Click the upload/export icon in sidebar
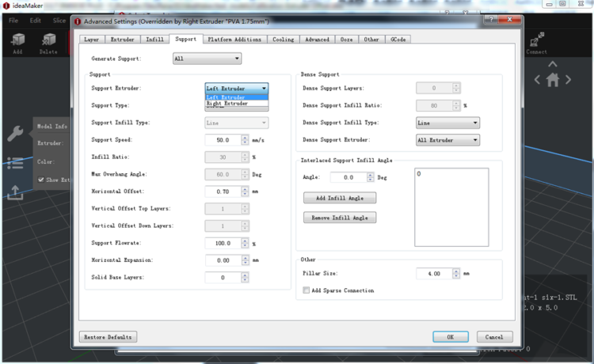 point(15,192)
